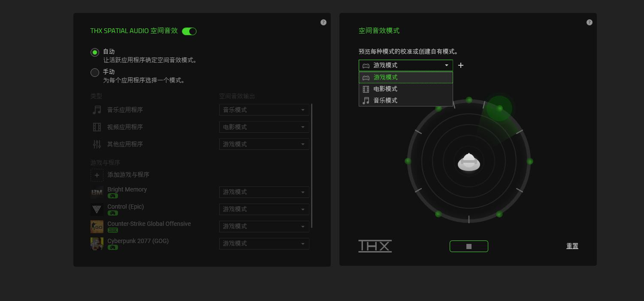Screen dimensions: 644x301
Task: Select the 手动 radio button
Action: 95,72
